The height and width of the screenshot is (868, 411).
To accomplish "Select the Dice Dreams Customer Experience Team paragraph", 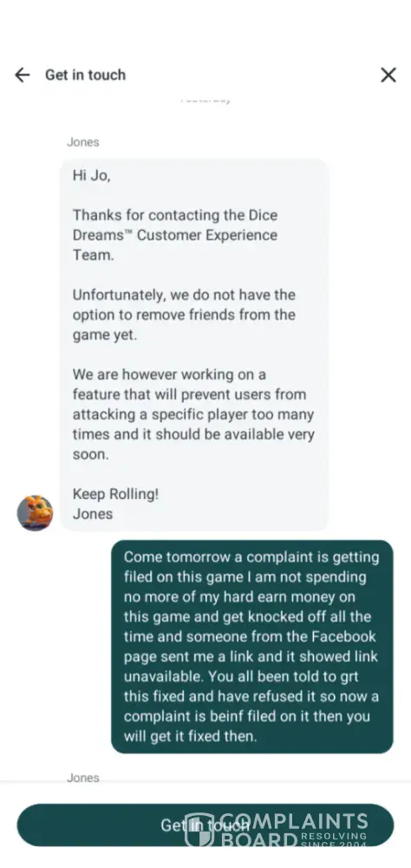I will (175, 234).
